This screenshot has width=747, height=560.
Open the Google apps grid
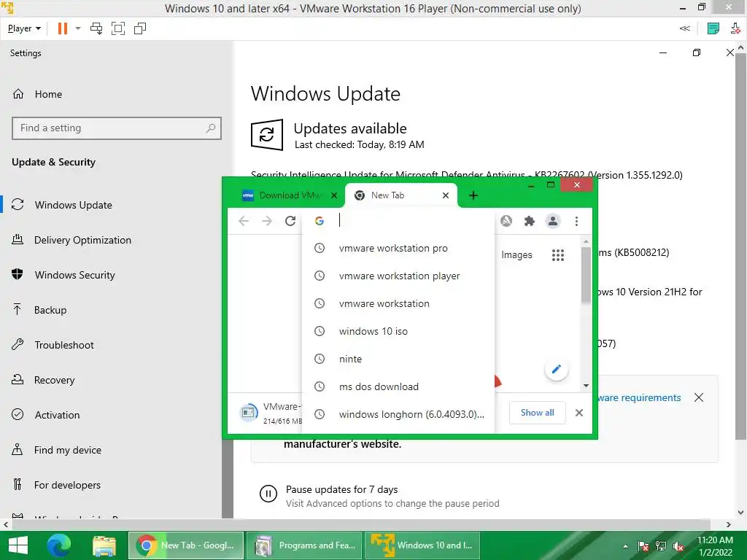pos(558,255)
